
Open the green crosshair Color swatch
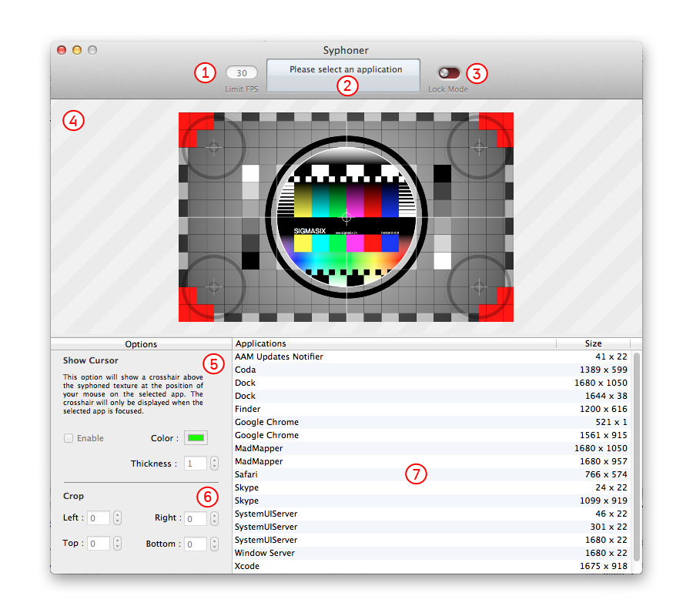tap(196, 438)
